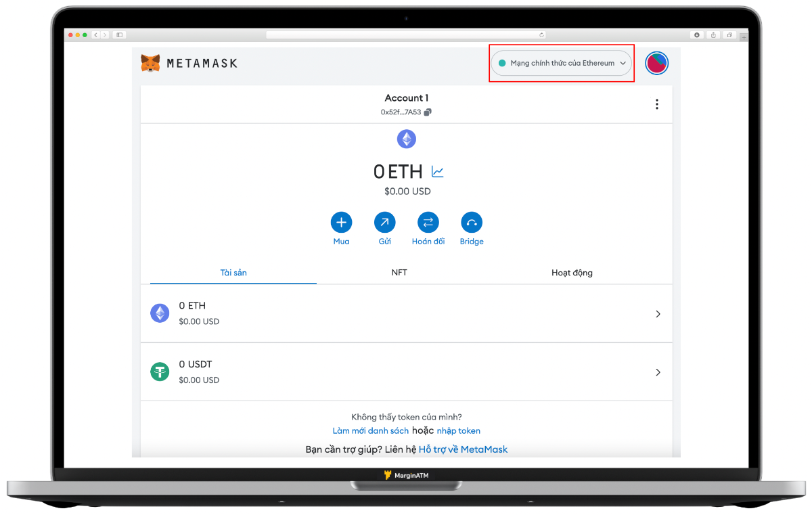The image size is (812, 515).
Task: Click the $0.00 USD total balance text
Action: pos(407,192)
